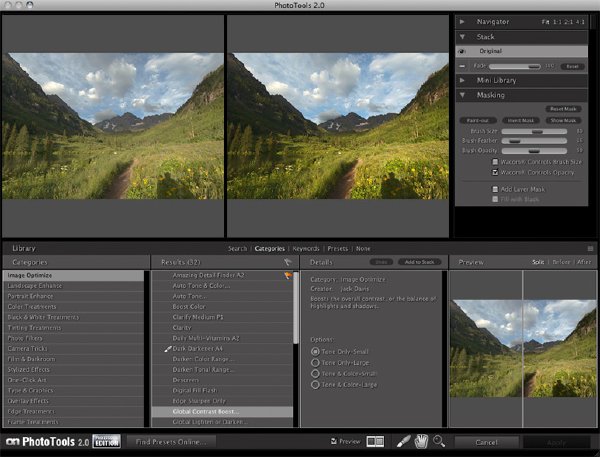
Task: Click the Add to Stack button
Action: [x=419, y=262]
